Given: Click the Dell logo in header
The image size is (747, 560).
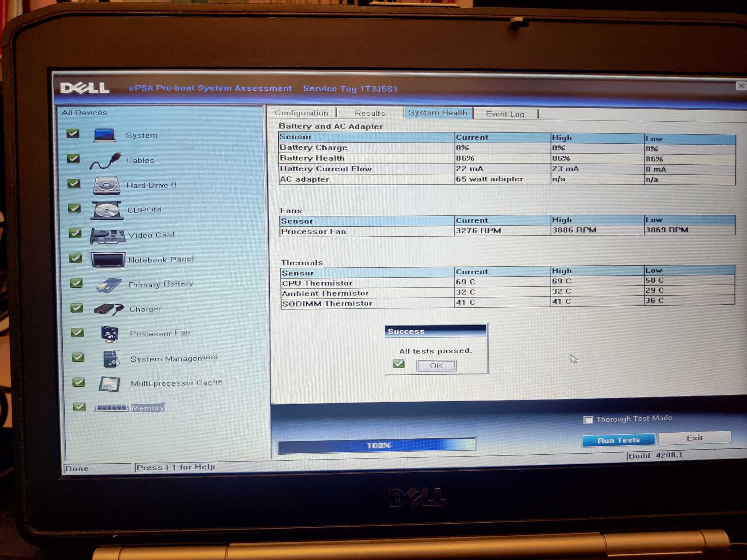Looking at the screenshot, I should pos(85,88).
